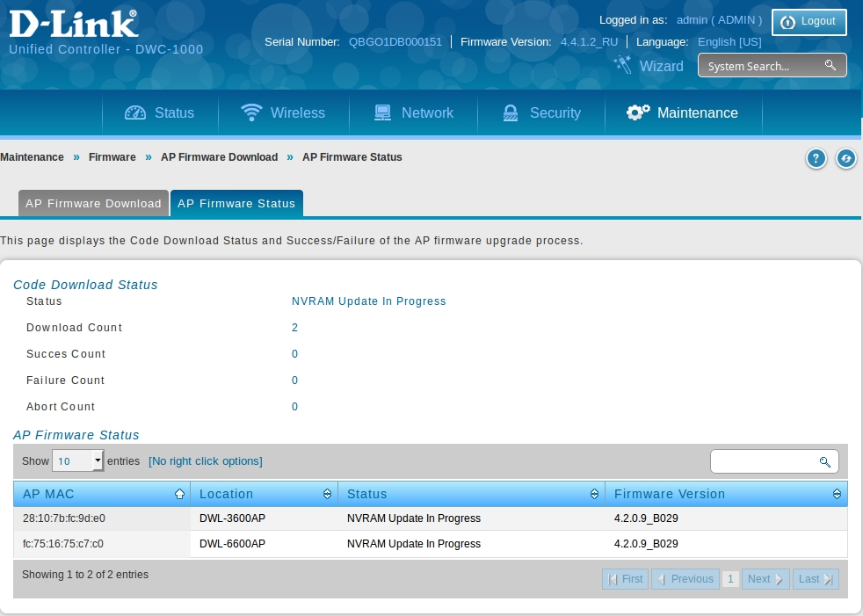863x616 pixels.
Task: Change language English [US] selector
Action: pyautogui.click(x=729, y=42)
